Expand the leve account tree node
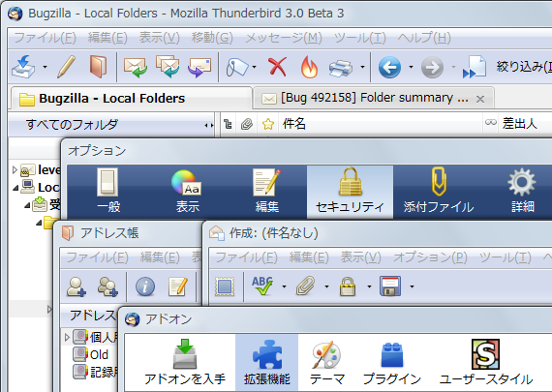The image size is (552, 392). (15, 170)
